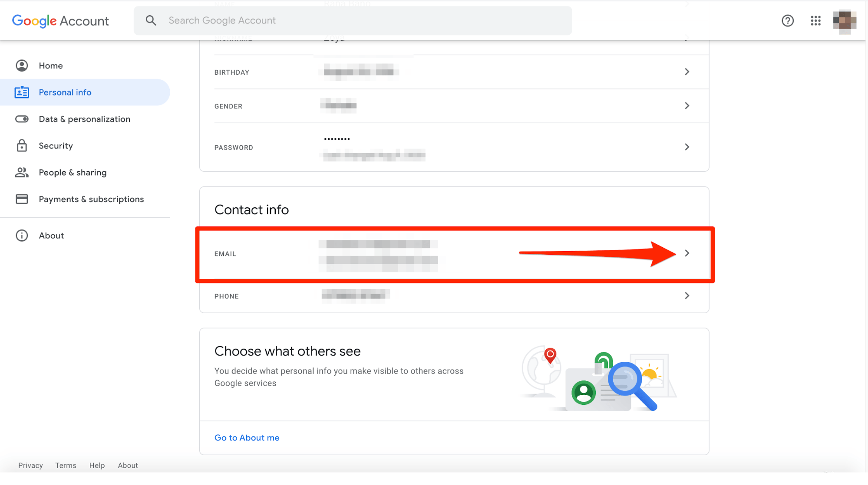Expand the Email contact info section
Screen dimensions: 868x485
coord(687,252)
